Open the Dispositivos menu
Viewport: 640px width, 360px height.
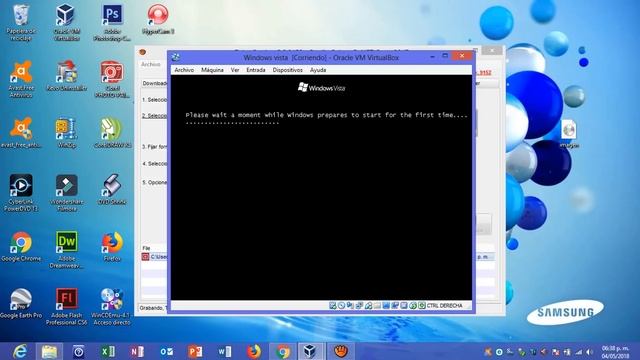[288, 70]
